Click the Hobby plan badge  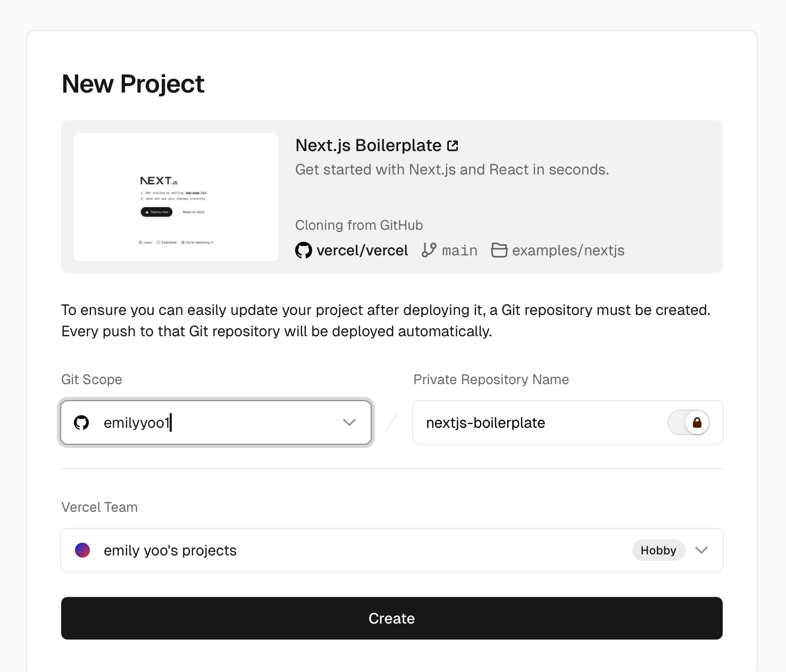[658, 550]
